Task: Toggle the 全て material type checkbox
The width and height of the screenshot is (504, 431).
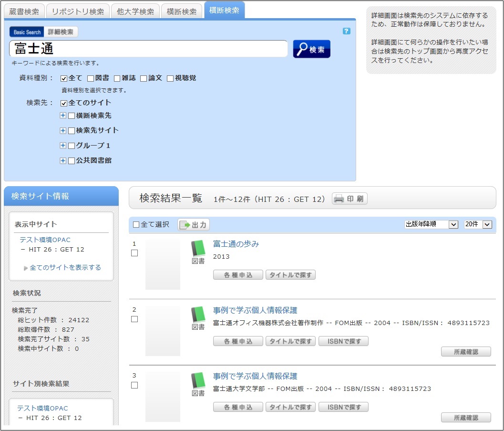Action: pos(63,78)
